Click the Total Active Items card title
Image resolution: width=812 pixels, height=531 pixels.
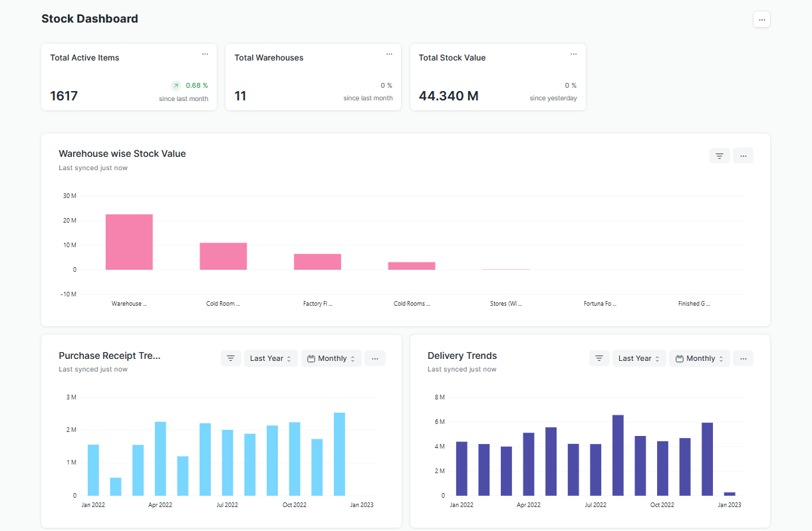click(x=84, y=58)
